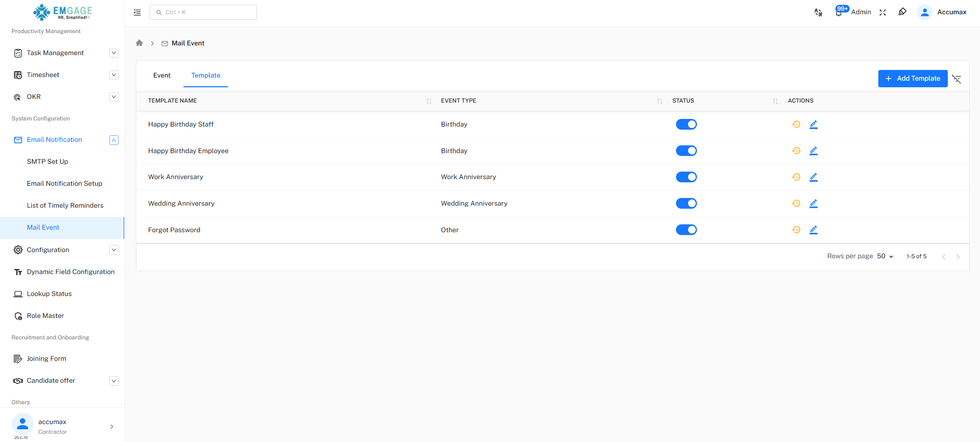Expand the Candidate offer section

click(x=114, y=381)
